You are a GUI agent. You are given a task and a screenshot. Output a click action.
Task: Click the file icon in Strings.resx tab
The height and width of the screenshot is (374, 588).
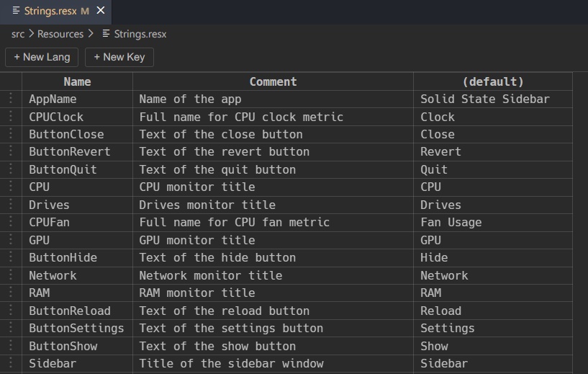click(x=16, y=11)
